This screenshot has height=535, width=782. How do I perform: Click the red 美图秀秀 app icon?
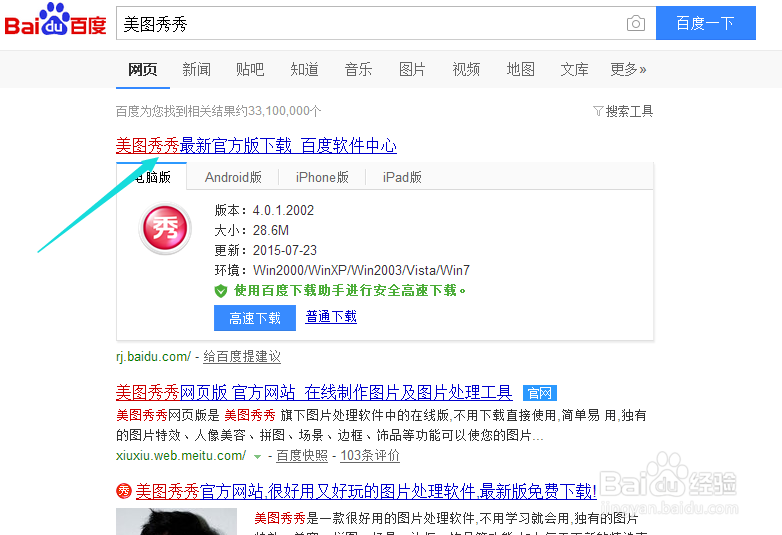tap(165, 229)
